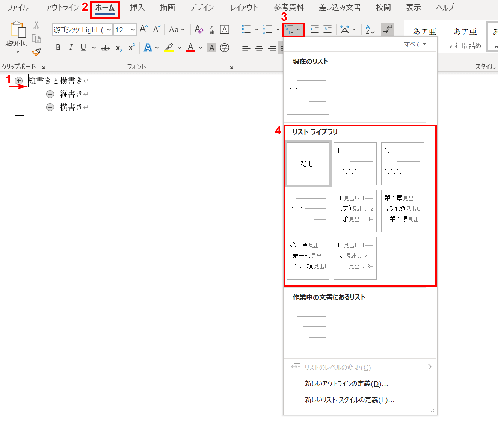Apply the yellow text highlight color
498x448 pixels.
(169, 48)
